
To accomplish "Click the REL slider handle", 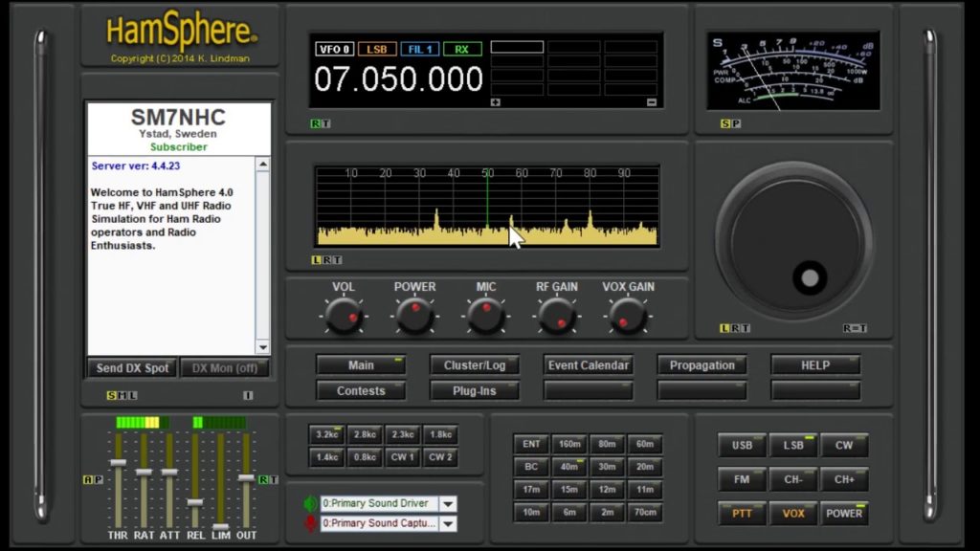I will 195,502.
